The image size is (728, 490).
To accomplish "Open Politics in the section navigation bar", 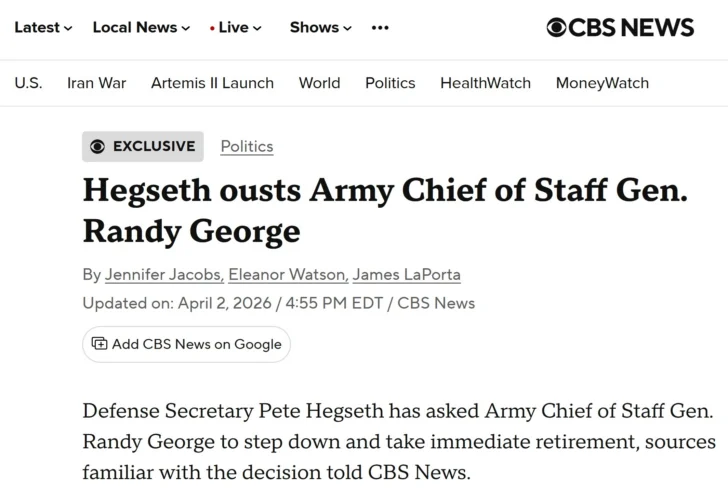I will [x=390, y=83].
